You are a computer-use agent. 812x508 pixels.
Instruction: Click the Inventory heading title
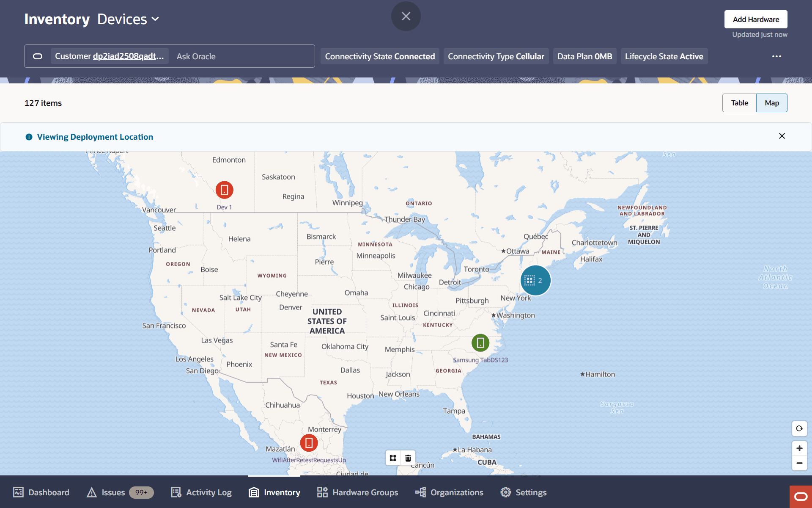click(x=57, y=19)
